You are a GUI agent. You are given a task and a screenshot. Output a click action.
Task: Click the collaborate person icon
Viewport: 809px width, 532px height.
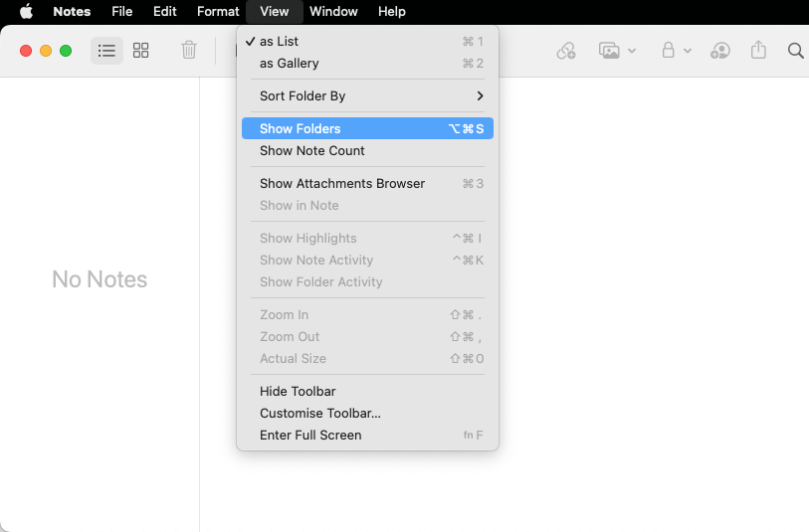[x=720, y=51]
